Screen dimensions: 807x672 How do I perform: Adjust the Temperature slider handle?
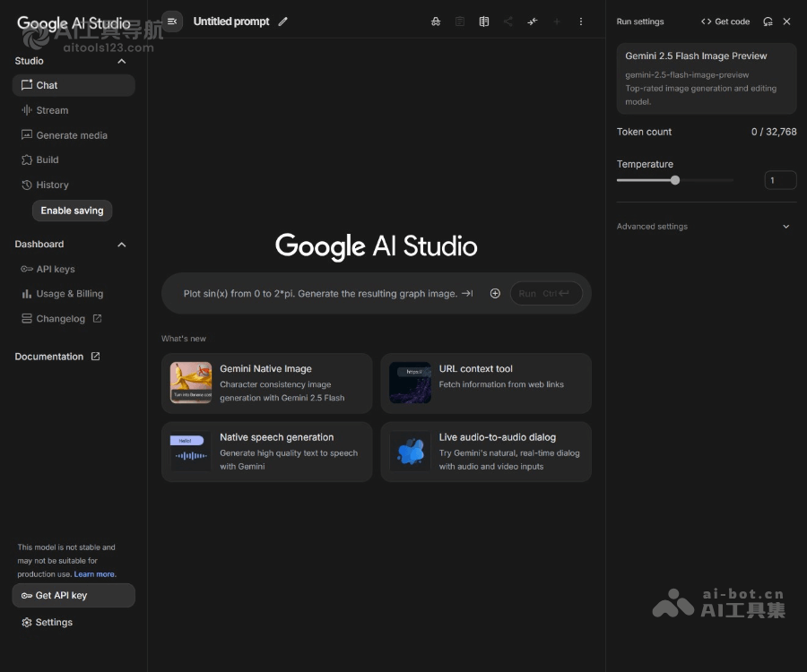(x=674, y=180)
